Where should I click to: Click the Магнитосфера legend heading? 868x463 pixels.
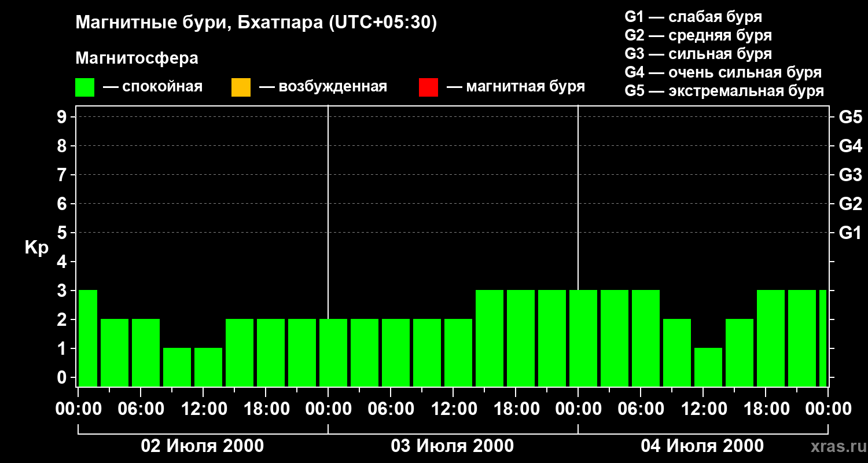tap(137, 58)
